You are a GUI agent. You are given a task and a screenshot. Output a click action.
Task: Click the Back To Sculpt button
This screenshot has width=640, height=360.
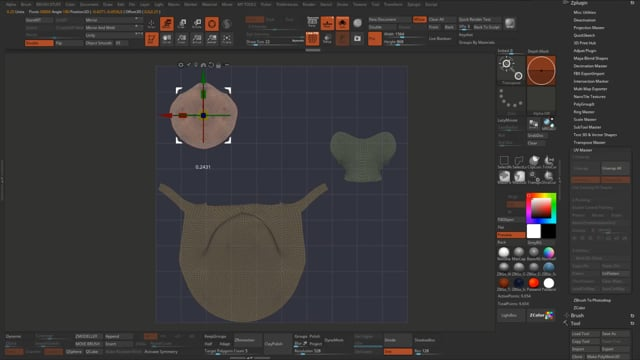coord(487,27)
